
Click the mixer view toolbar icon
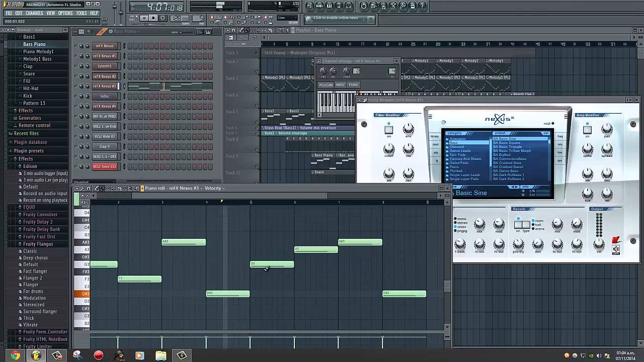click(349, 6)
